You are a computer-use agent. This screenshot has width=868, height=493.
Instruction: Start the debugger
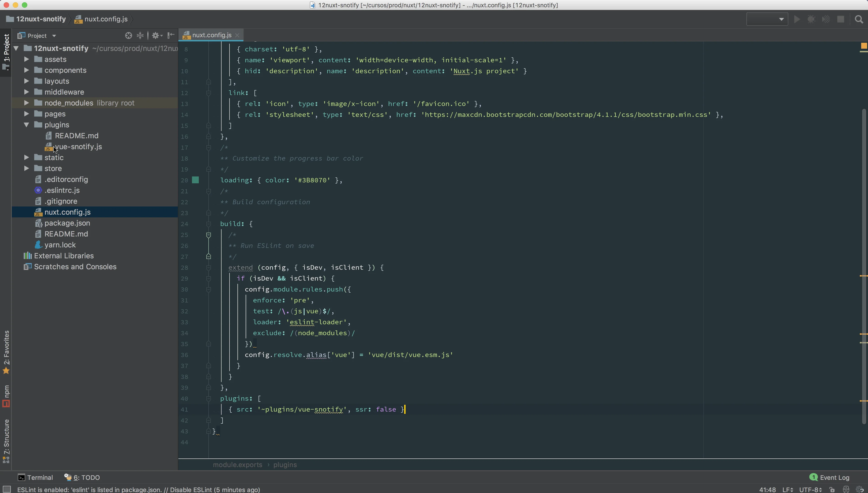(811, 19)
